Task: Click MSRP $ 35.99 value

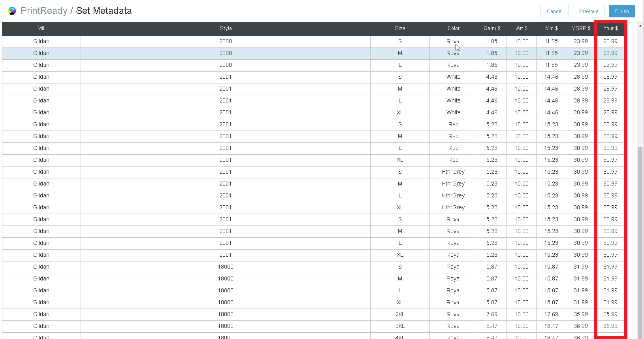Action: coord(581,314)
